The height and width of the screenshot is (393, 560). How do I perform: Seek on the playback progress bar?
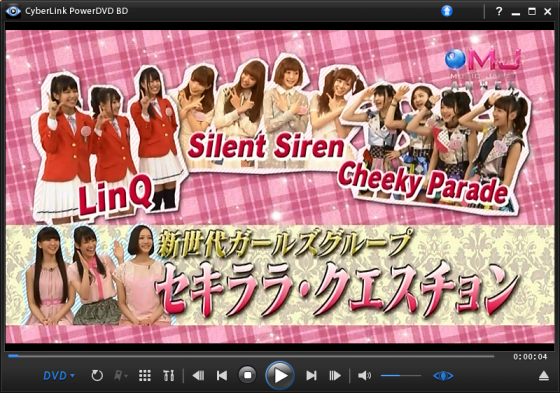click(x=251, y=356)
